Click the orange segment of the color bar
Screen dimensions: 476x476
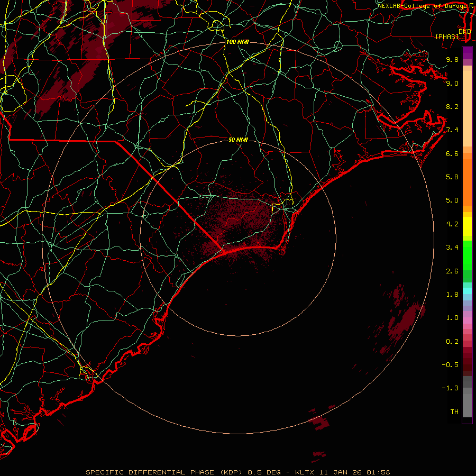point(467,182)
